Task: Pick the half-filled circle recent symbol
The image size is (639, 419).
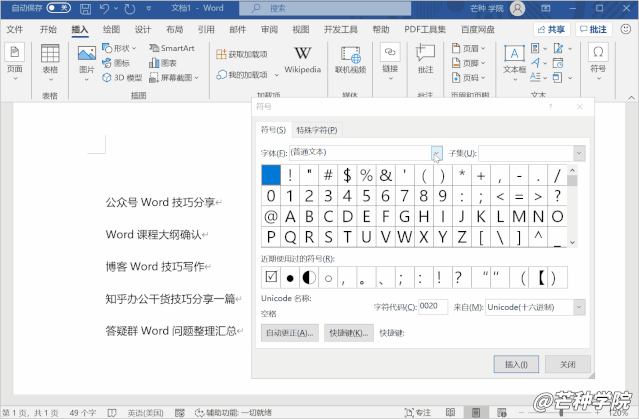Action: coord(309,276)
